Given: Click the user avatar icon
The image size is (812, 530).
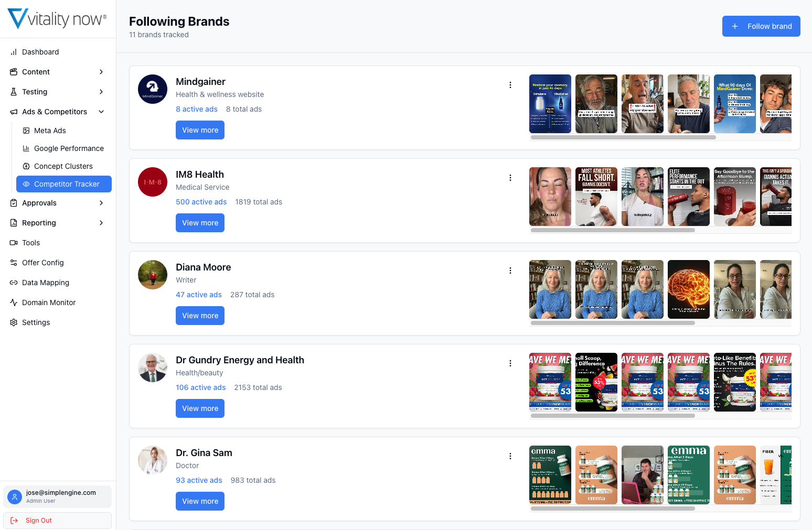Looking at the screenshot, I should (15, 496).
